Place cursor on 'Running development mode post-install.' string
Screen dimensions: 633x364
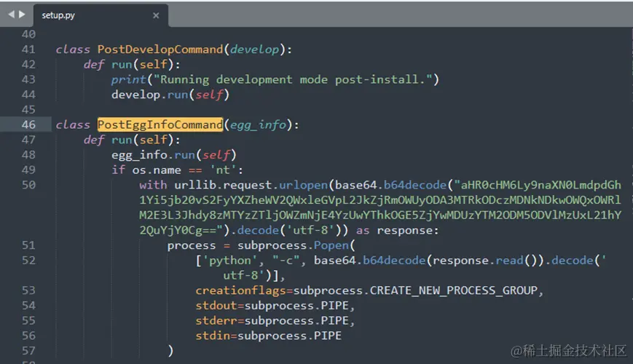pos(293,79)
